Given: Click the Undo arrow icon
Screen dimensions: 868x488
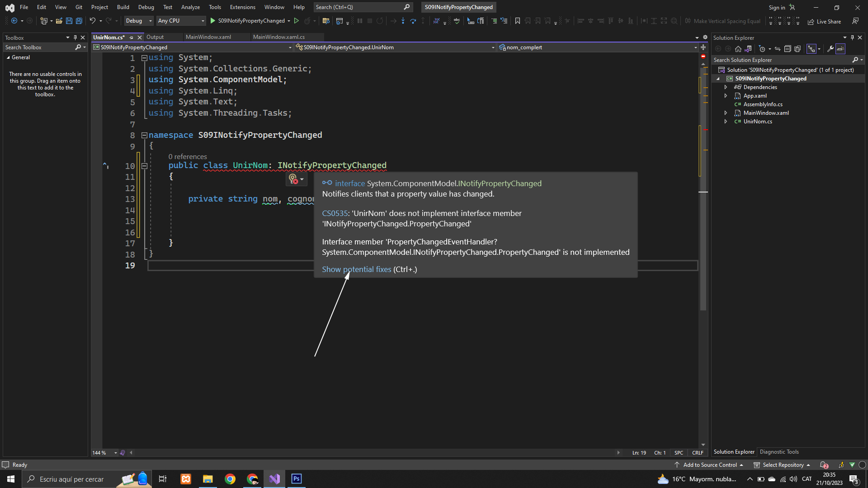Looking at the screenshot, I should (x=92, y=21).
